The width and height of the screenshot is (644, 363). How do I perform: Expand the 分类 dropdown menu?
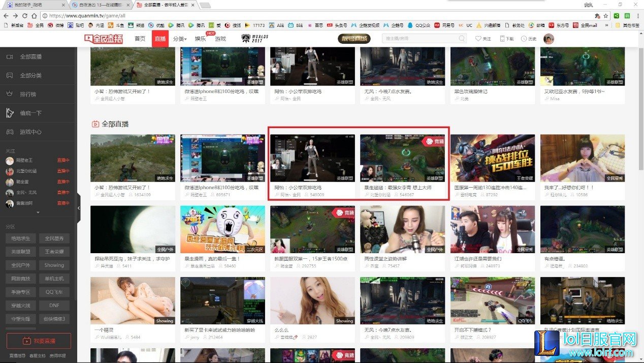tap(179, 39)
